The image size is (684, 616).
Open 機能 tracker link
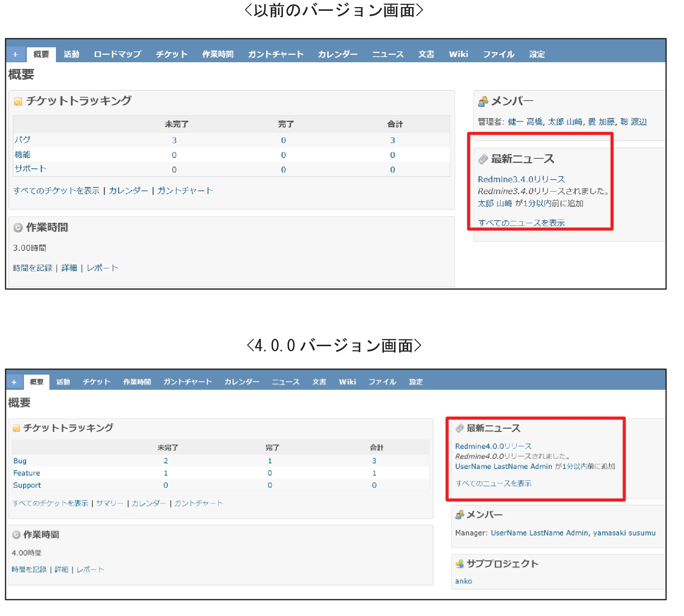(x=22, y=155)
